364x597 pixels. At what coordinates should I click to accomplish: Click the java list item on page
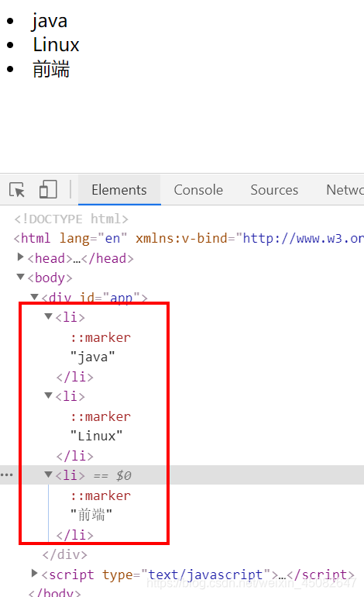point(50,21)
